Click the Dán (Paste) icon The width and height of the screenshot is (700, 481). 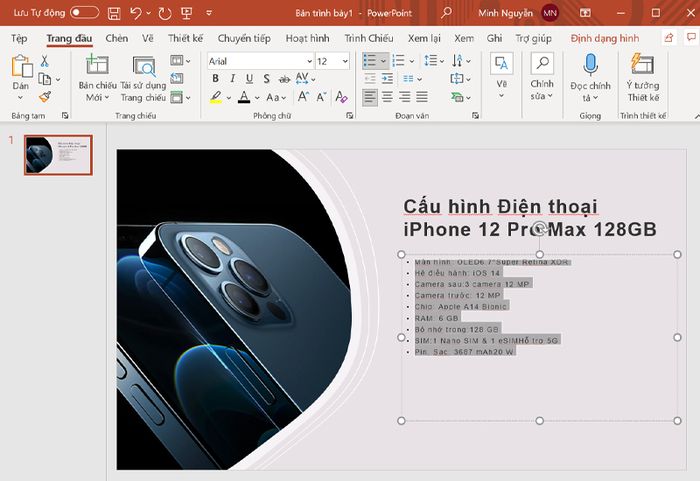[x=21, y=66]
